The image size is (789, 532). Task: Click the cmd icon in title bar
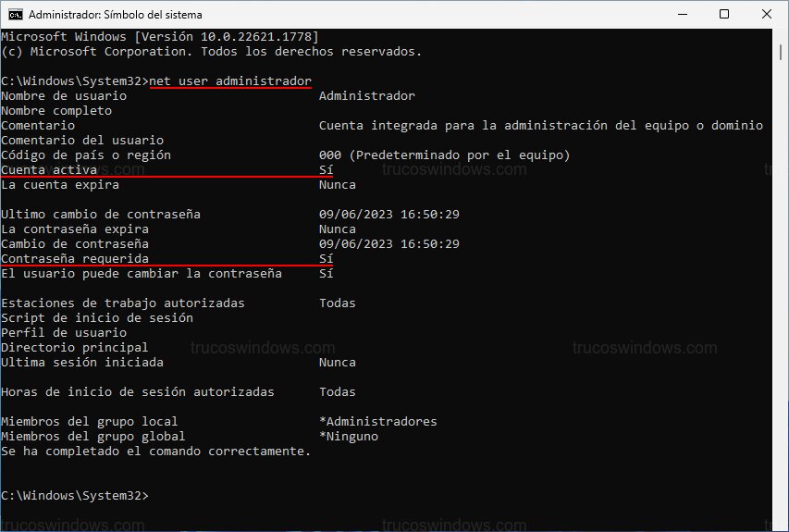pos(16,15)
